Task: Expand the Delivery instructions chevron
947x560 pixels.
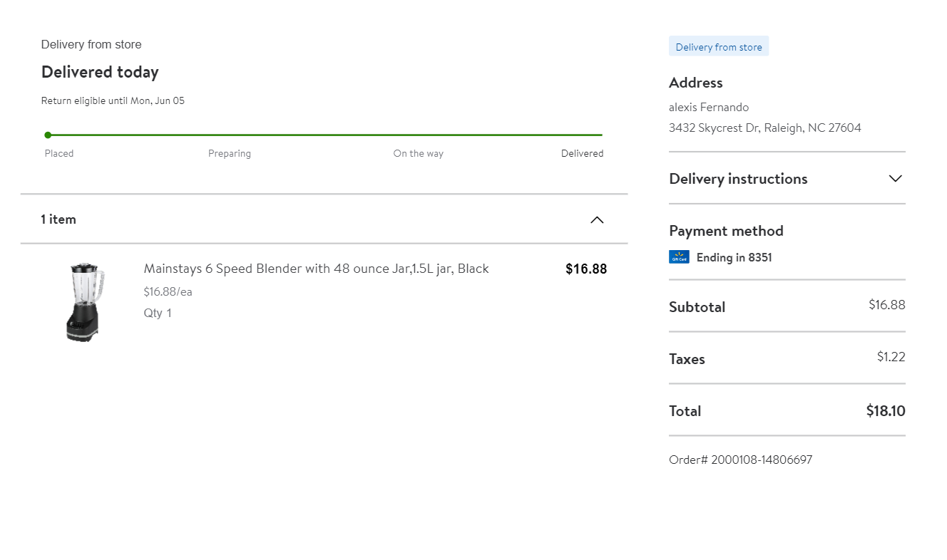Action: click(x=896, y=178)
